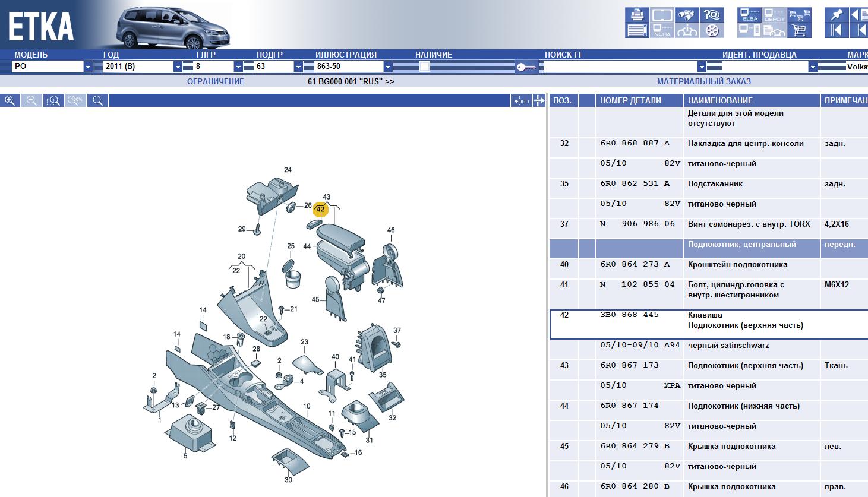Viewport: 868px width, 497px height.
Task: Expand the ИЛЛЮСТРАЦИЯ dropdown
Action: click(387, 67)
